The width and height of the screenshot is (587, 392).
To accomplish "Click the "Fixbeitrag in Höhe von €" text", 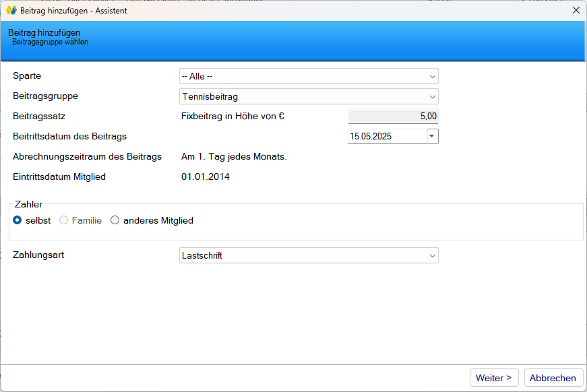I will click(x=233, y=116).
